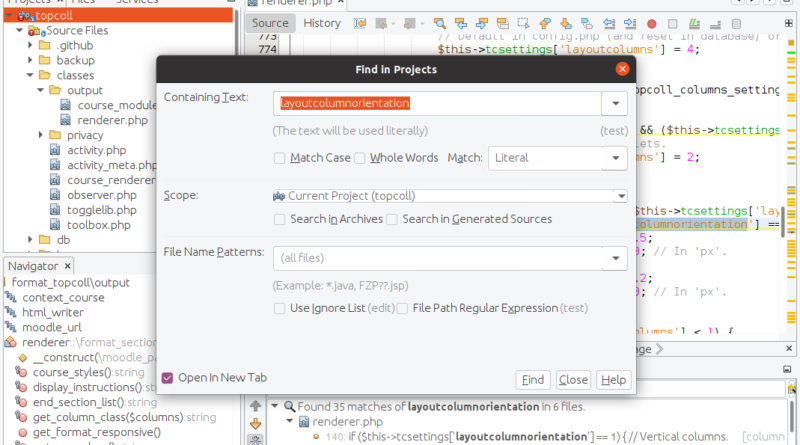
Task: Click green Comment toolbar icon
Action: pos(694,23)
